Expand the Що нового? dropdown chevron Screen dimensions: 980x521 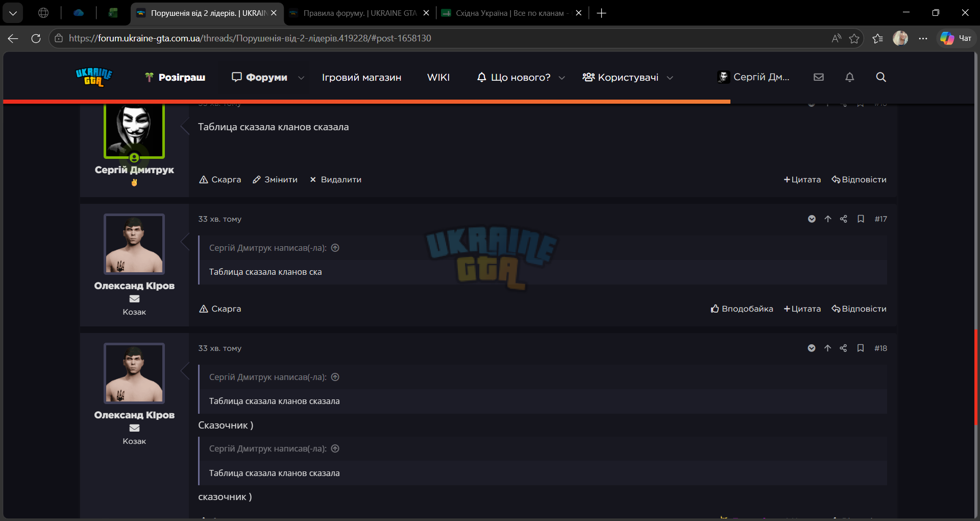tap(562, 78)
